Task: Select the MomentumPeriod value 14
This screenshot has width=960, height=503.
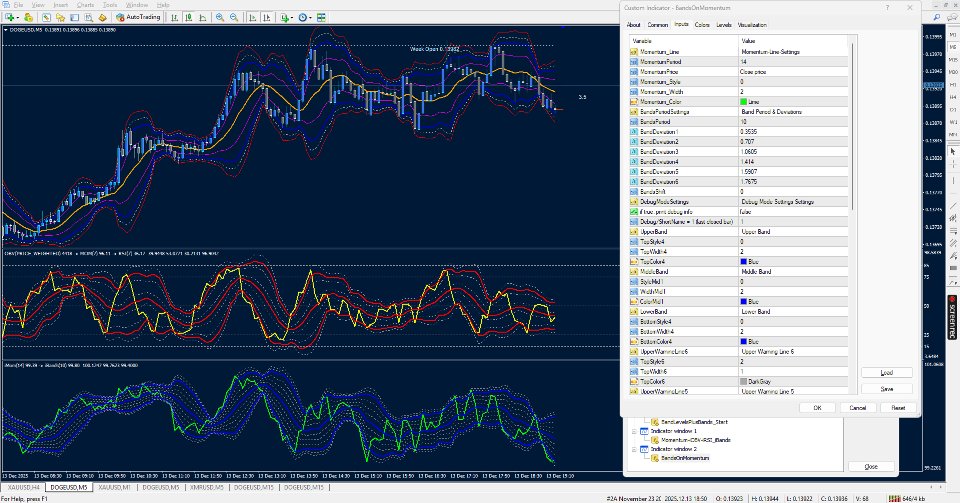Action: [793, 62]
